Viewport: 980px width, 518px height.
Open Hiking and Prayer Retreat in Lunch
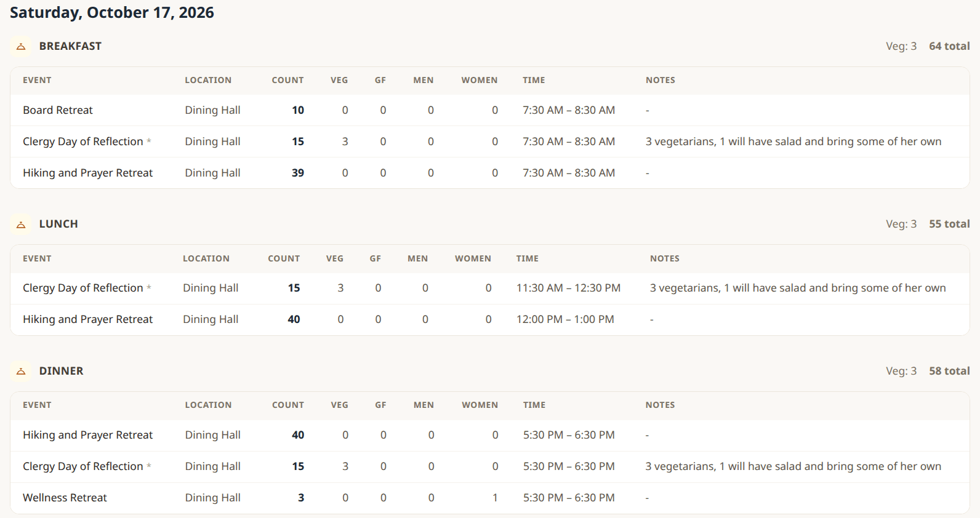(x=87, y=319)
